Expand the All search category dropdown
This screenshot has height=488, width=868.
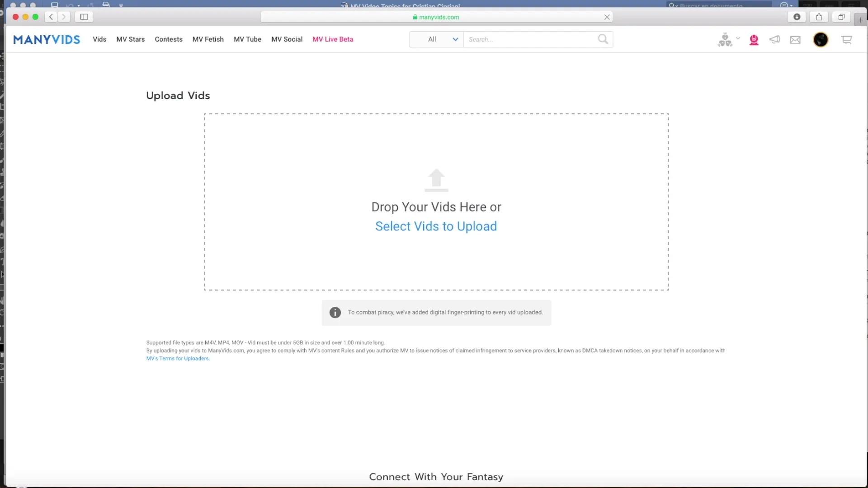pos(436,39)
